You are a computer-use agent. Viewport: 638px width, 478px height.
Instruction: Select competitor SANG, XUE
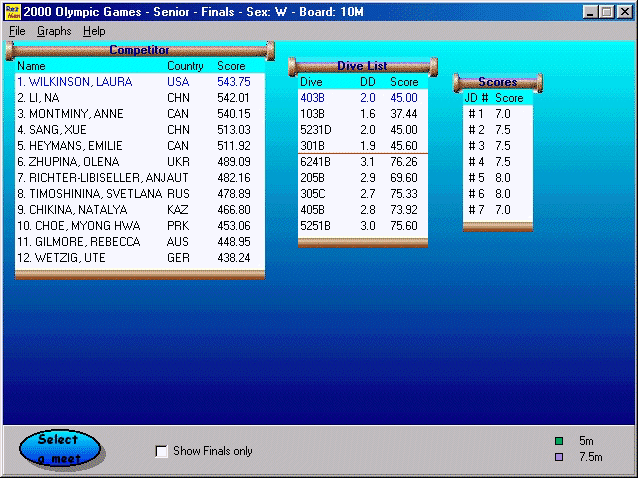click(140, 130)
